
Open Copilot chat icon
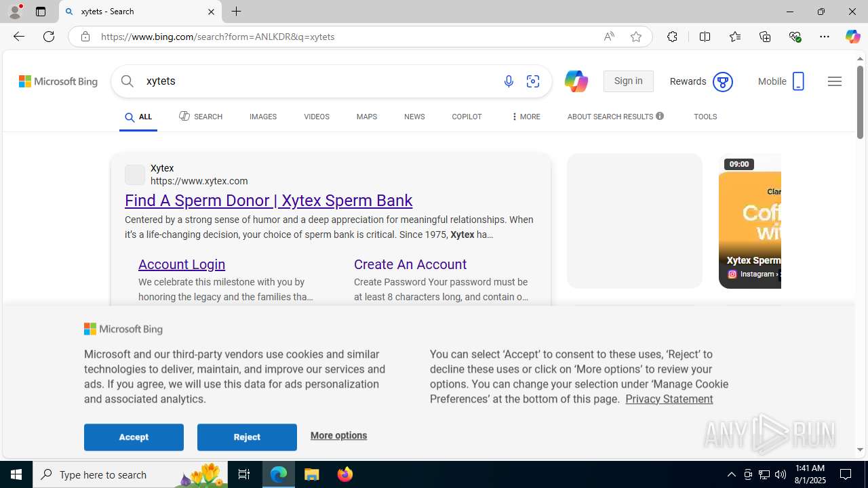click(x=576, y=81)
